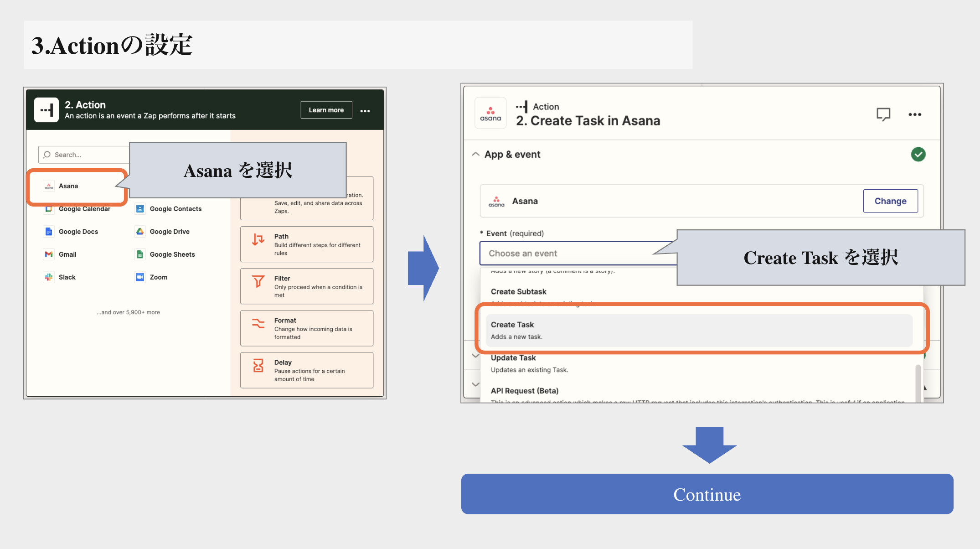The image size is (980, 549).
Task: Collapse the App & event section chevron
Action: pos(475,154)
